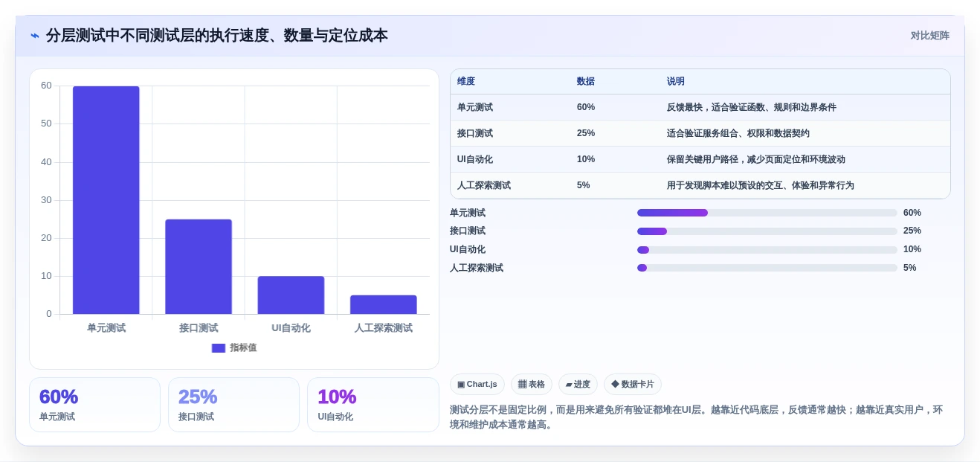Click the 数据卡片 tag chip
This screenshot has height=462, width=980.
[x=633, y=385]
